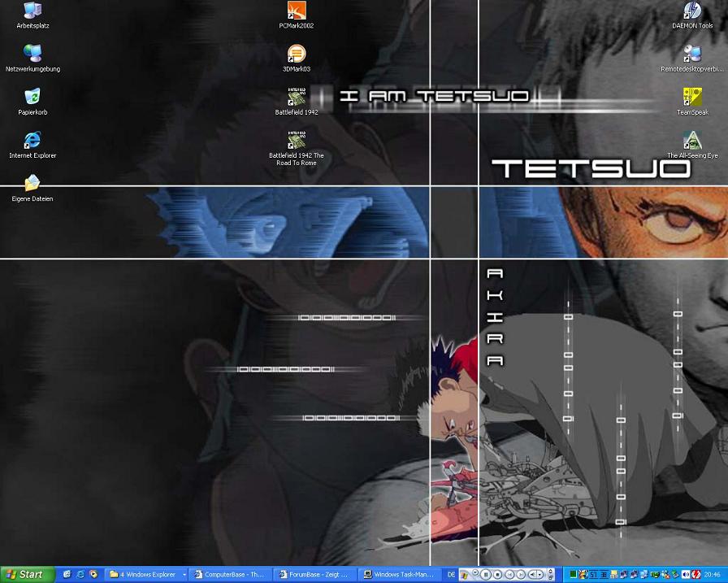This screenshot has width=728, height=583.
Task: Click the Start button
Action: (x=27, y=575)
